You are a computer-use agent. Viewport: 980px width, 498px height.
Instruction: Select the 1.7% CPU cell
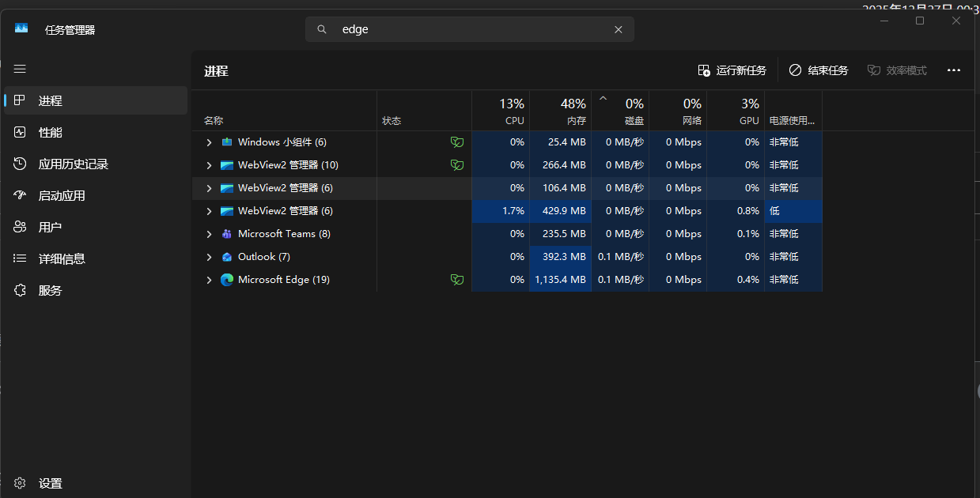coord(501,211)
